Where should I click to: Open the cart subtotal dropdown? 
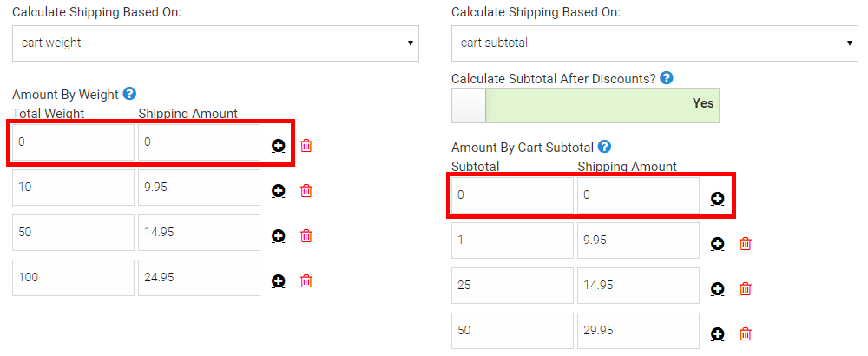(654, 43)
